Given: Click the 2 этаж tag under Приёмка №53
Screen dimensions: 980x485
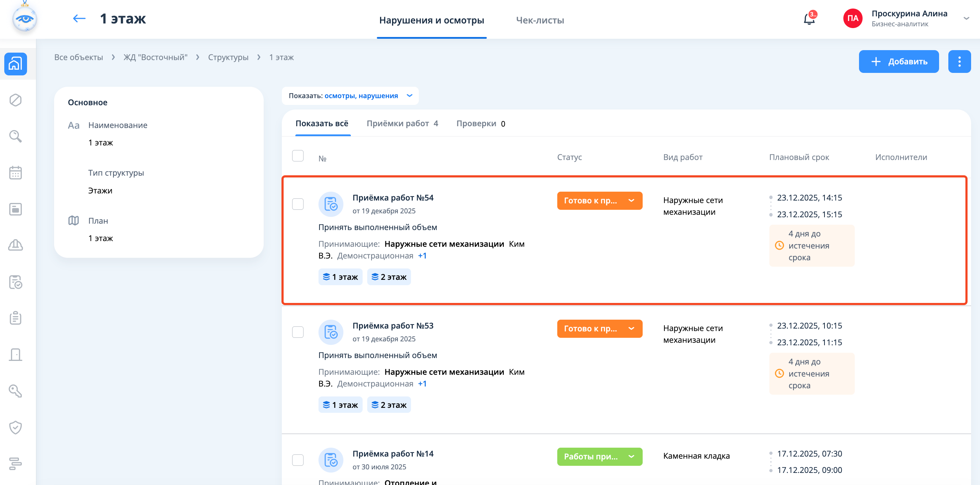Looking at the screenshot, I should [x=389, y=405].
